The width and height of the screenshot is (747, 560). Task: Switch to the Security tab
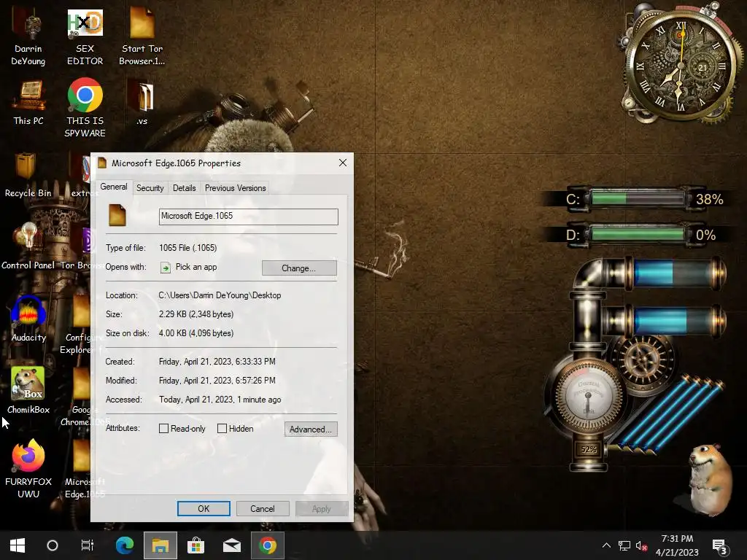pos(150,188)
